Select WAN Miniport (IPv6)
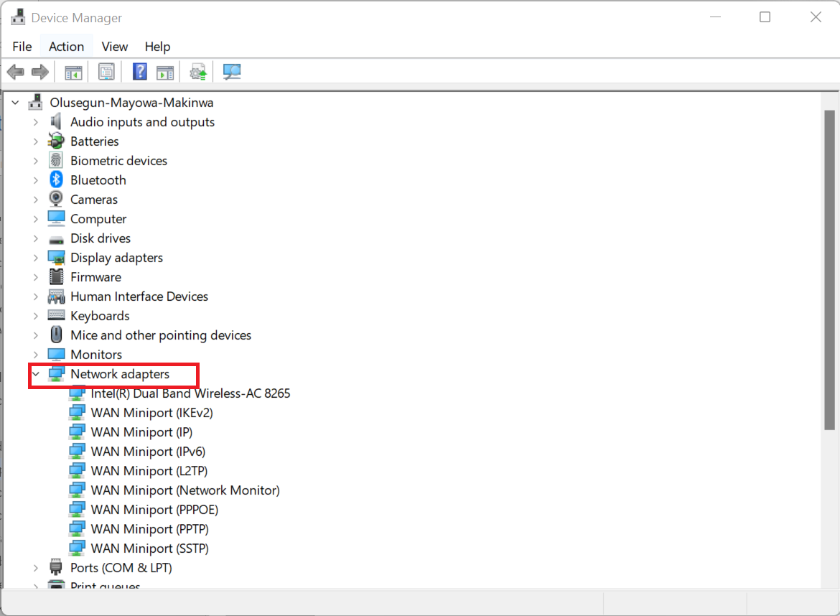840x616 pixels. click(x=148, y=451)
